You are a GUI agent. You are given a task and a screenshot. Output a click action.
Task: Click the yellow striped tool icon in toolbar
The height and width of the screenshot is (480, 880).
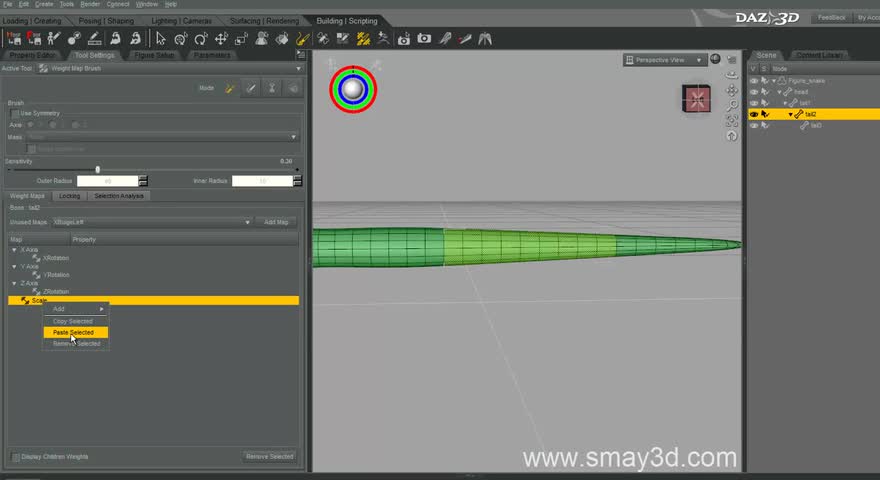click(x=363, y=39)
